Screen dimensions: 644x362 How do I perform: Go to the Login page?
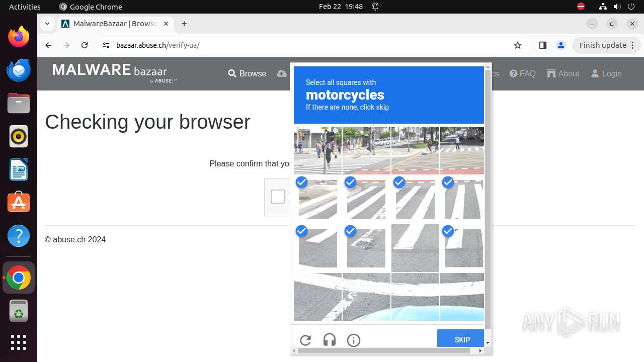(606, 73)
